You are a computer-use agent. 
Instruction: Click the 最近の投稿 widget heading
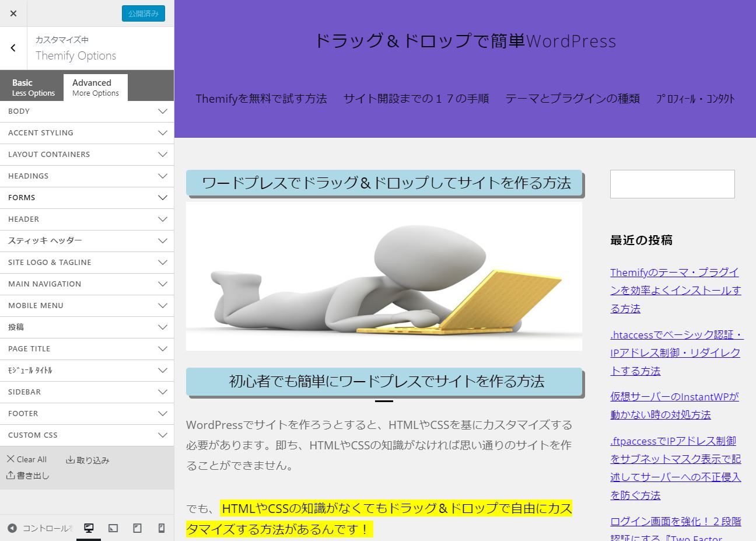(641, 240)
